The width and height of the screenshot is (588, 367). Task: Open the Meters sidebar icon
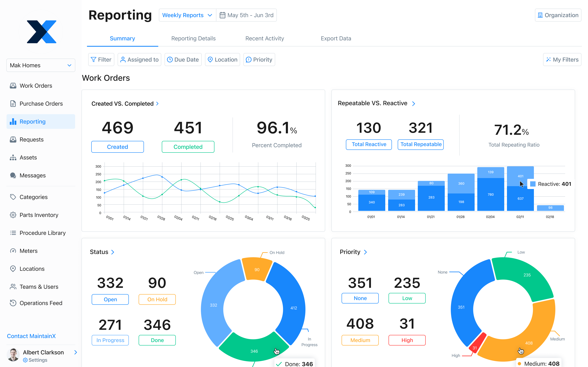pyautogui.click(x=13, y=251)
